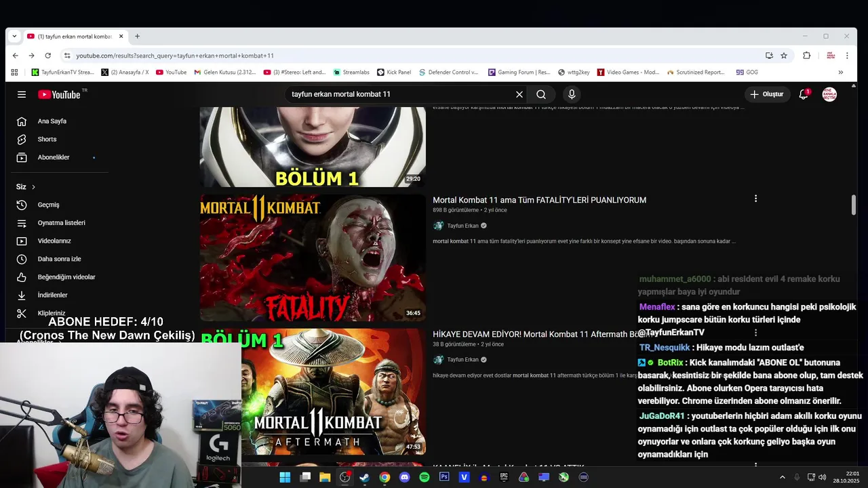Viewport: 868px width, 488px height.
Task: Open YouTube bookmark
Action: (x=171, y=72)
